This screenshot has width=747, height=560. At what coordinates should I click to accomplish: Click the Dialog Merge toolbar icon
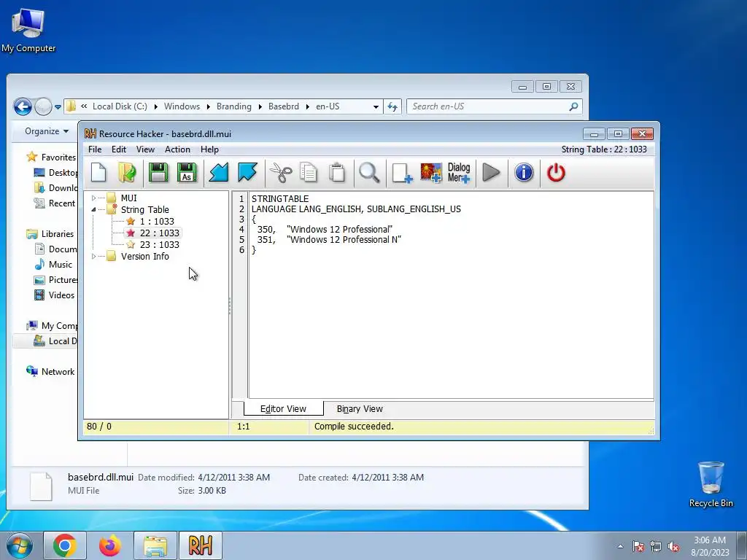[459, 172]
